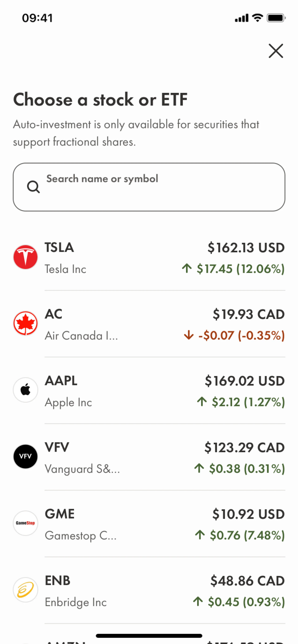Tap the magnifying glass search icon
298x644 pixels.
coord(33,187)
